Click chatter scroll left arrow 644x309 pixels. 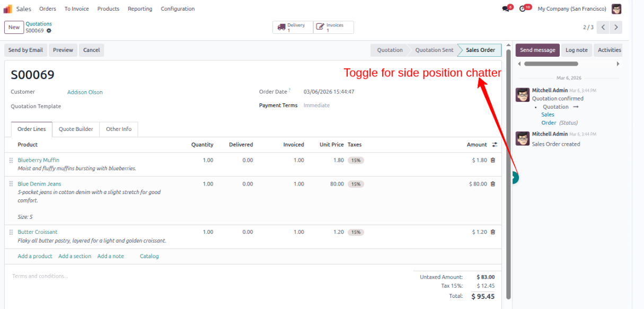click(519, 64)
